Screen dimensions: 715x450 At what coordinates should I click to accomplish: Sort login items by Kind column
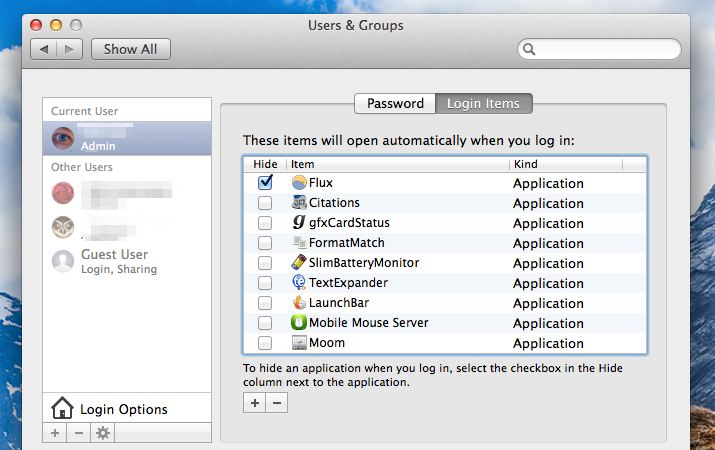point(565,164)
